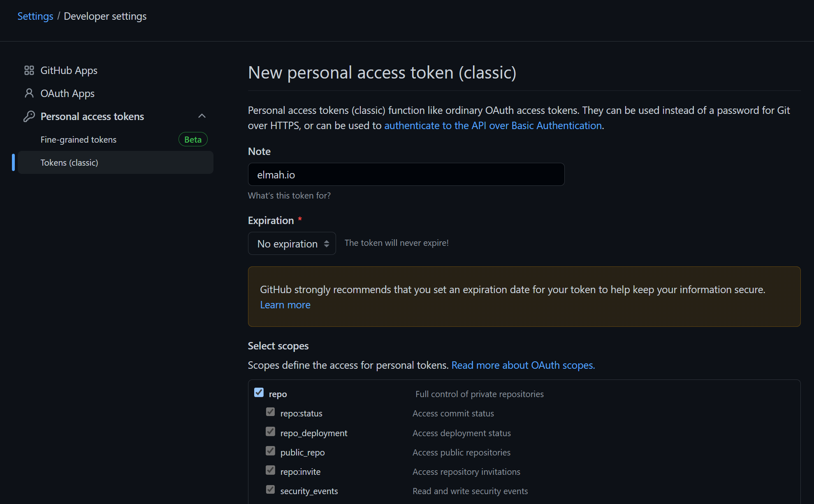Click 'Access repository invitations' description
Image resolution: width=814 pixels, height=504 pixels.
click(x=466, y=472)
